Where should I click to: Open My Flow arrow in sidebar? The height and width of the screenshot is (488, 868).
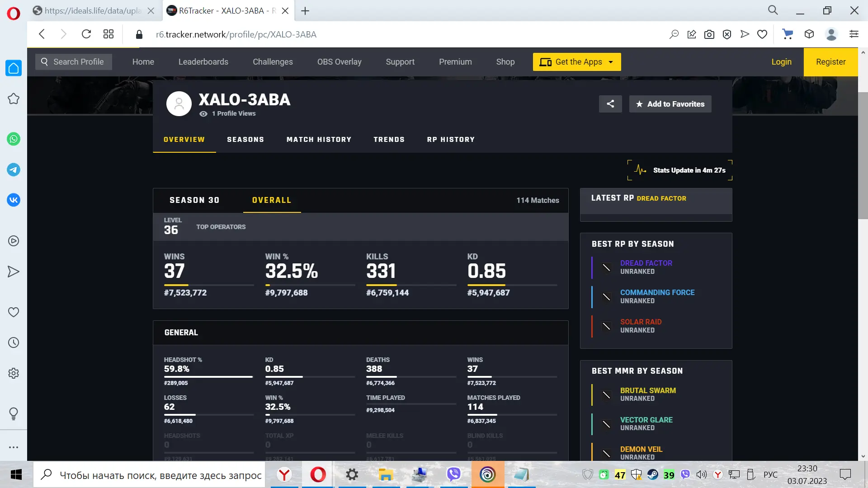(14, 272)
